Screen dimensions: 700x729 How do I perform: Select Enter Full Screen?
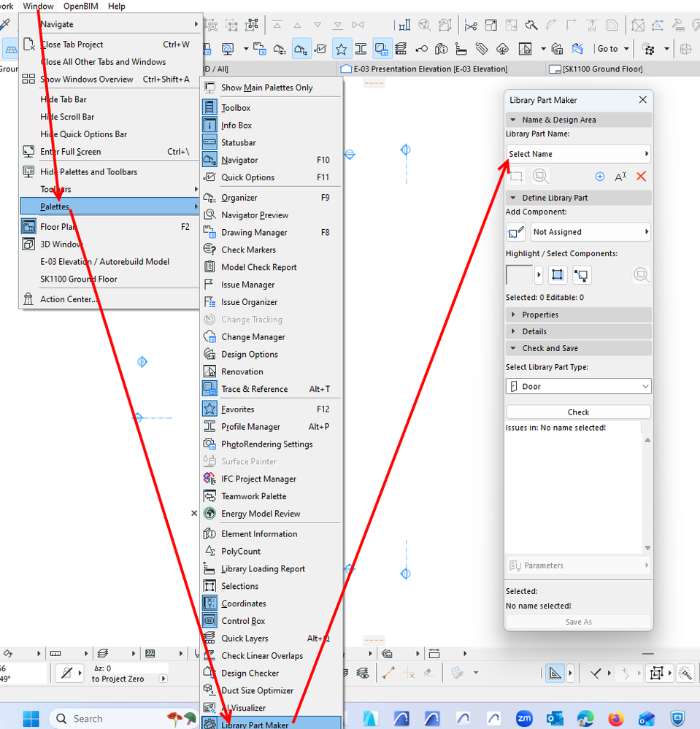(x=109, y=152)
